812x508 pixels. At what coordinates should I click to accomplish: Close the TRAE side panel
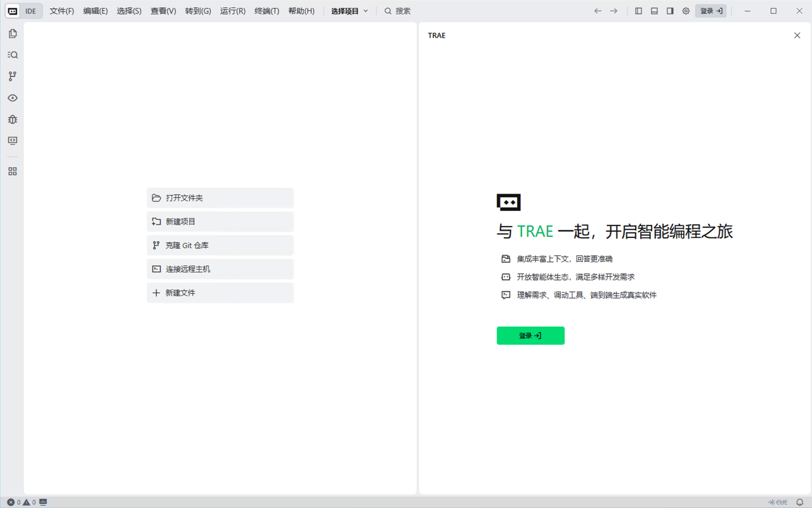tap(797, 36)
